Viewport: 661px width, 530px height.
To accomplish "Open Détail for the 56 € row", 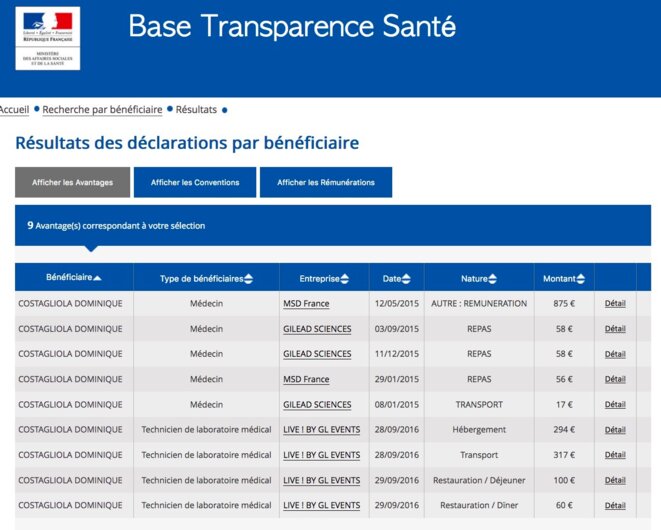I will click(615, 379).
